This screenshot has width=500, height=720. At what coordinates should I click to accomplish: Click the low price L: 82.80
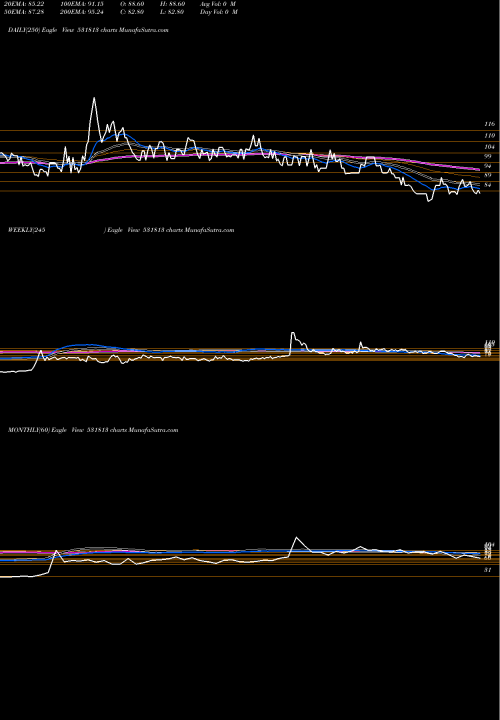173,12
